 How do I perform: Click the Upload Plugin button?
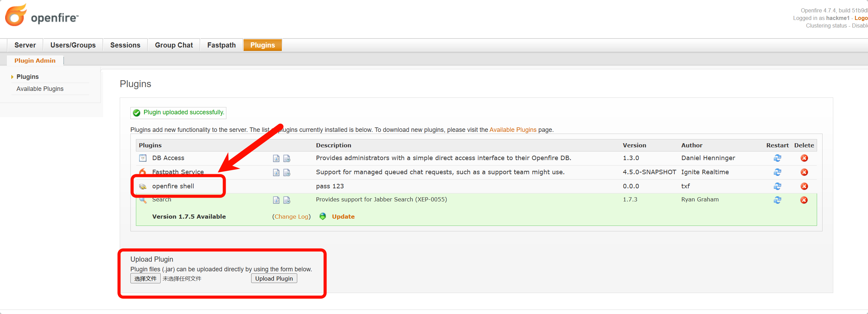click(274, 279)
